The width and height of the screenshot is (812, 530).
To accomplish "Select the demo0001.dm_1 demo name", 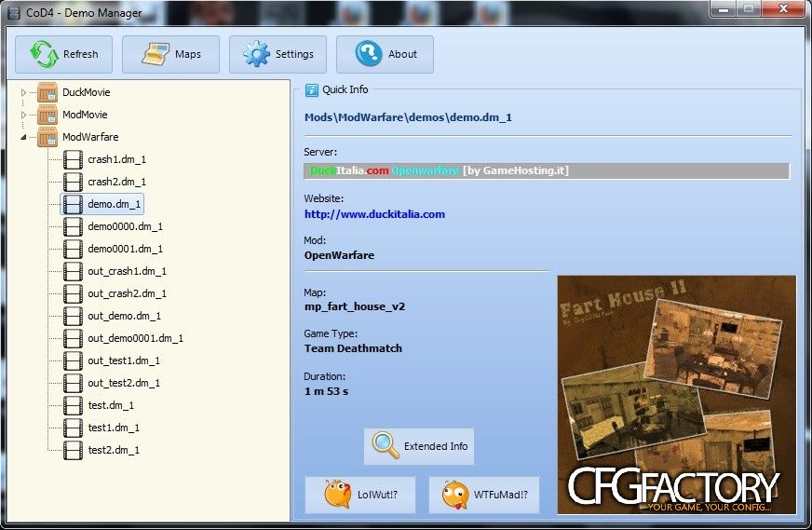I will [x=126, y=249].
